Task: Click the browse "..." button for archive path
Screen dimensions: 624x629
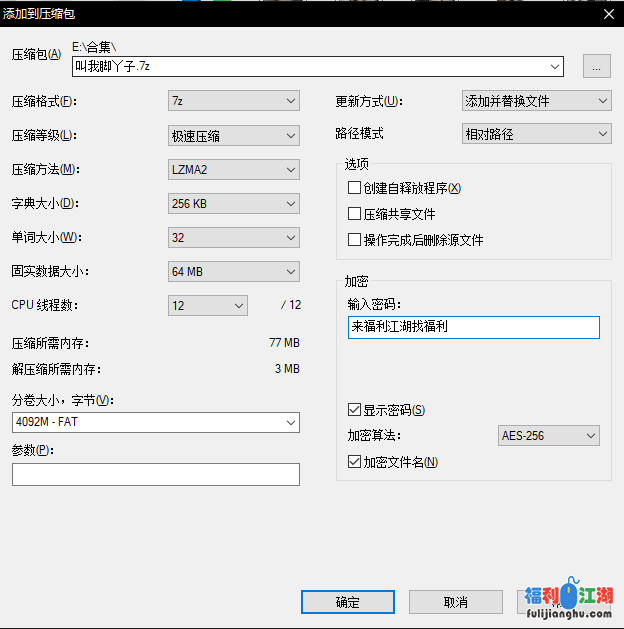Action: (x=596, y=67)
